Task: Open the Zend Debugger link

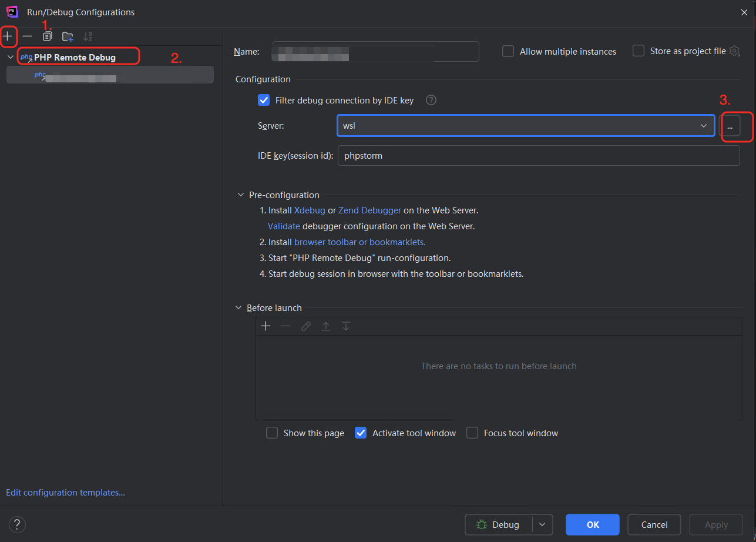Action: coord(369,210)
